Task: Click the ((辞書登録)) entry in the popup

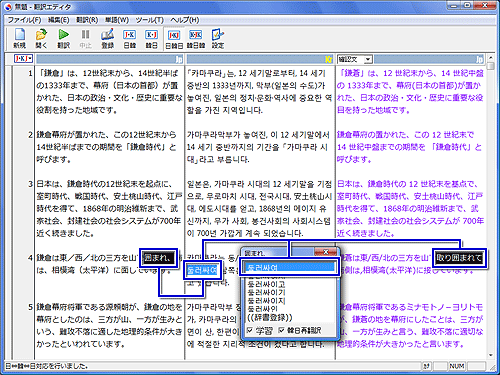Action: click(x=270, y=317)
